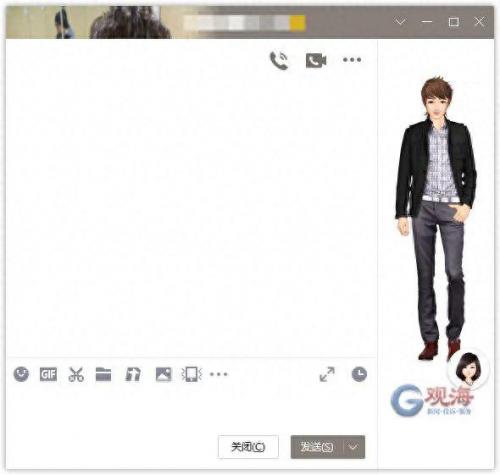Image resolution: width=500 pixels, height=475 pixels.
Task: Open the GIF sticker panel
Action: coord(48,375)
